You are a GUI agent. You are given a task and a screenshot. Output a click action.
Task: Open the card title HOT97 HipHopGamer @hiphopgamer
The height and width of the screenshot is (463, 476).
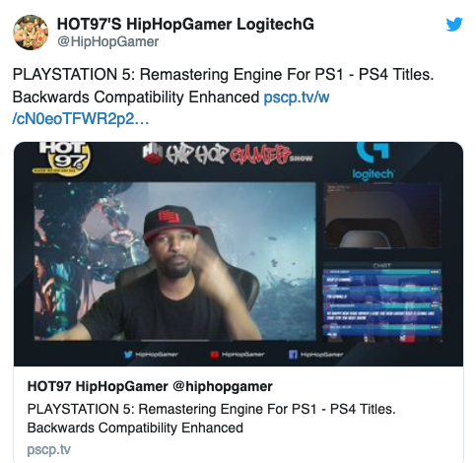pyautogui.click(x=150, y=386)
